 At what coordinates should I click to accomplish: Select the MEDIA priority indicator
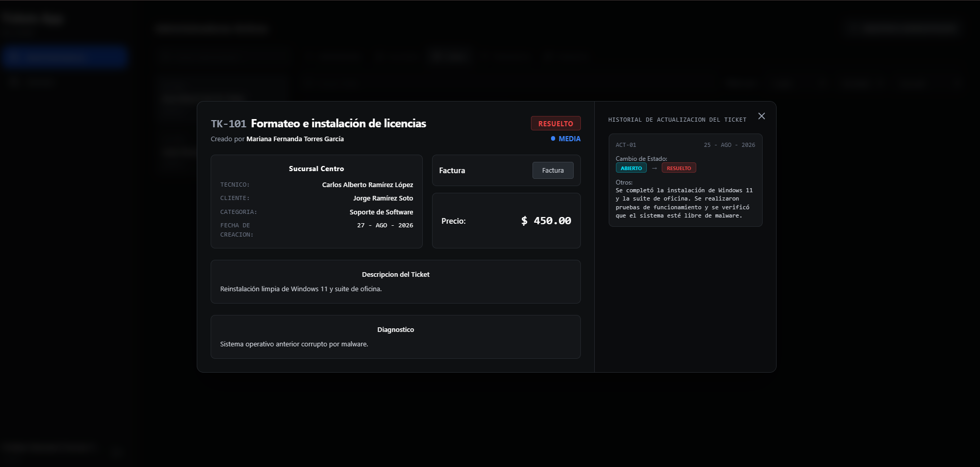click(565, 139)
